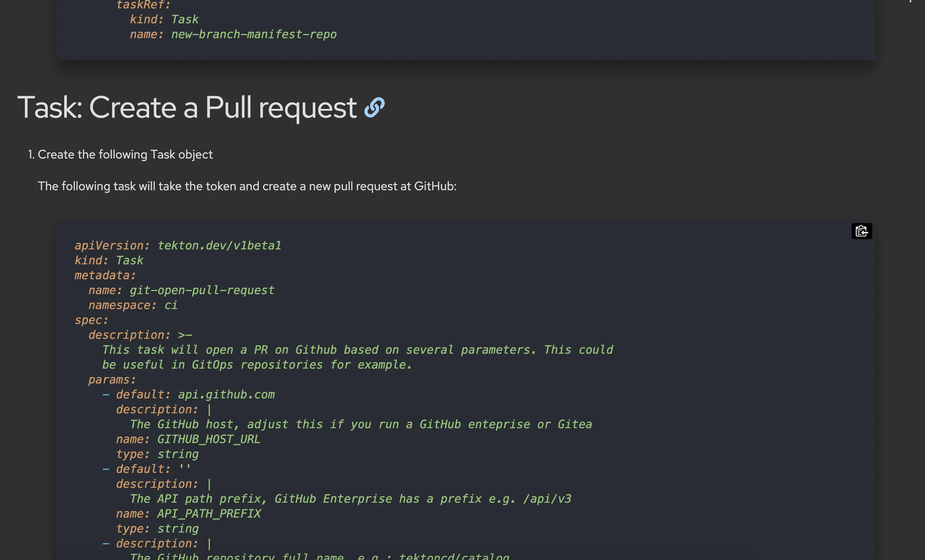The height and width of the screenshot is (560, 925).
Task: Click the namespace value 'ci'
Action: pos(172,305)
